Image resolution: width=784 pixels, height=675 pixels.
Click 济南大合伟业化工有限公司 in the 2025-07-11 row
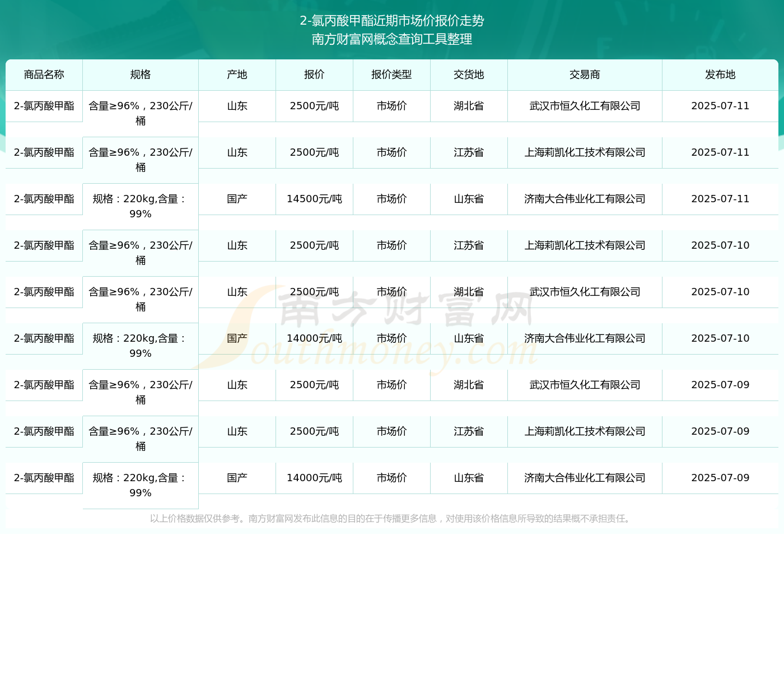click(x=585, y=199)
